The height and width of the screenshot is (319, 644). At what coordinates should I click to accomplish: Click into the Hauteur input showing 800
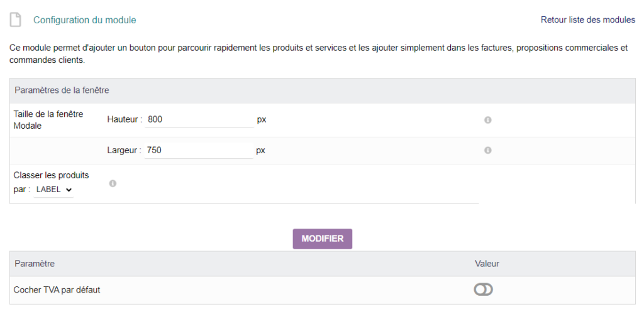[199, 120]
